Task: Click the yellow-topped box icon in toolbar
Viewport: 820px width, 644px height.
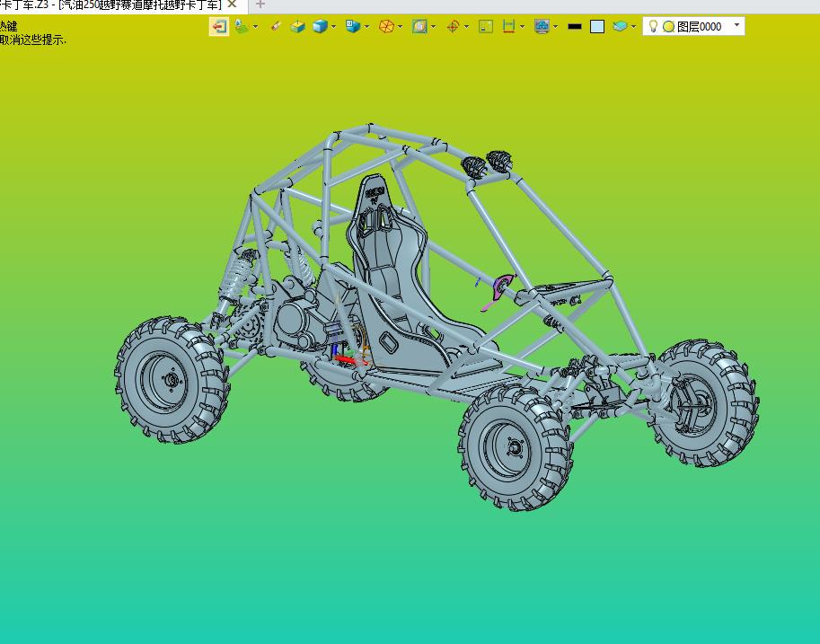Action: click(x=297, y=27)
